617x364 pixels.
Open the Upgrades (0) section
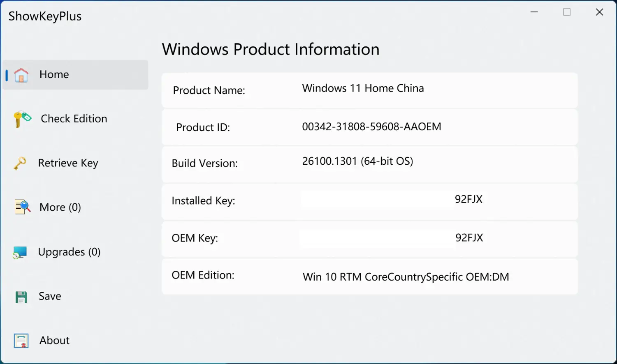pyautogui.click(x=69, y=252)
